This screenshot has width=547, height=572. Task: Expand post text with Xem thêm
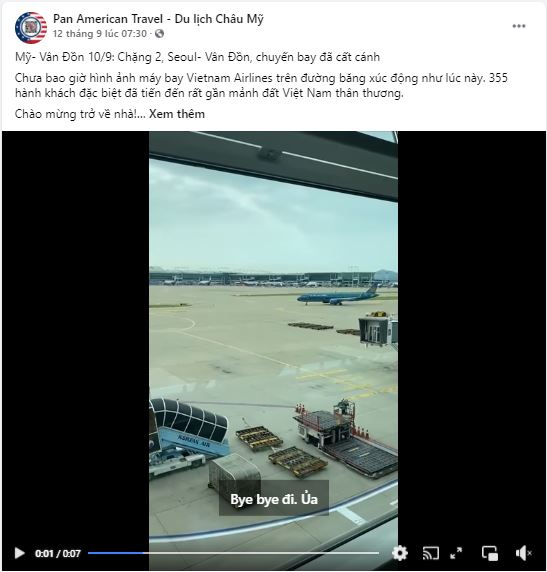pyautogui.click(x=177, y=114)
